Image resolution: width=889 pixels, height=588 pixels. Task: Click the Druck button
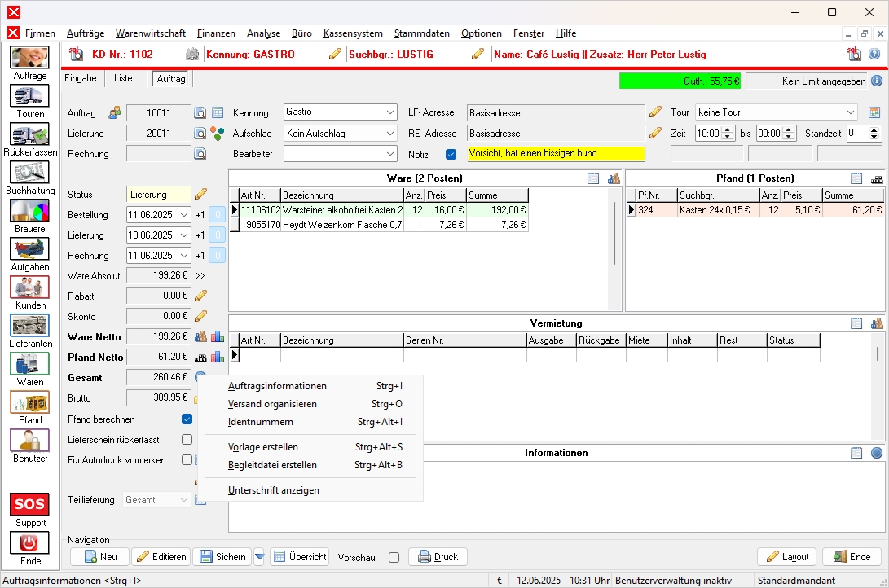click(x=438, y=557)
